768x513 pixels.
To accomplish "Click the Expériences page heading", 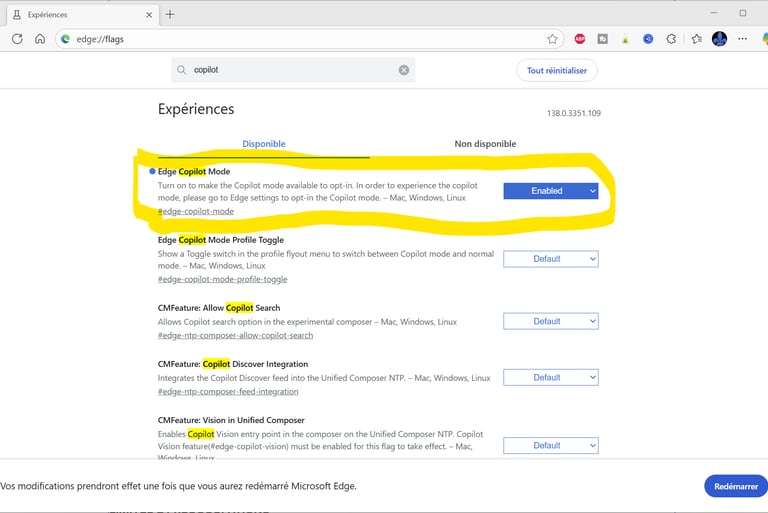I will (x=196, y=109).
